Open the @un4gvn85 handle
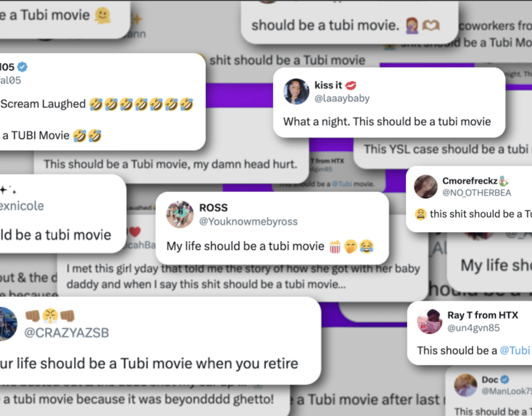 point(473,328)
